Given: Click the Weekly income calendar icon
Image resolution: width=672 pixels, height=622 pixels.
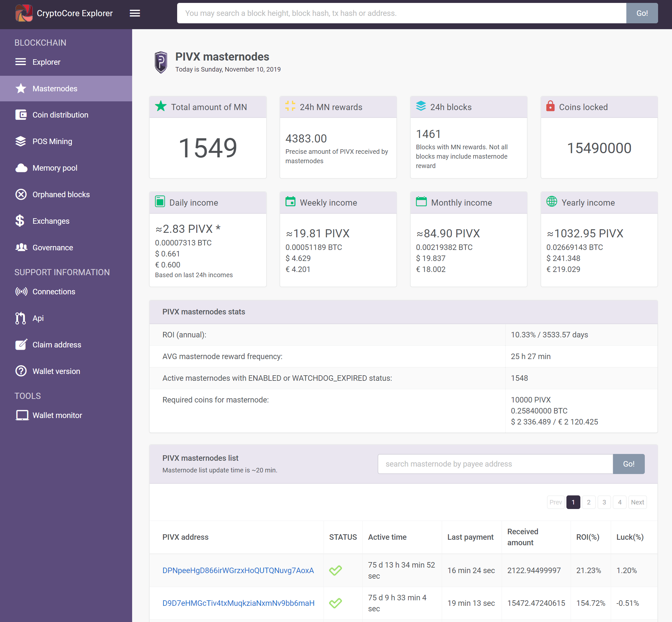Looking at the screenshot, I should (x=290, y=201).
